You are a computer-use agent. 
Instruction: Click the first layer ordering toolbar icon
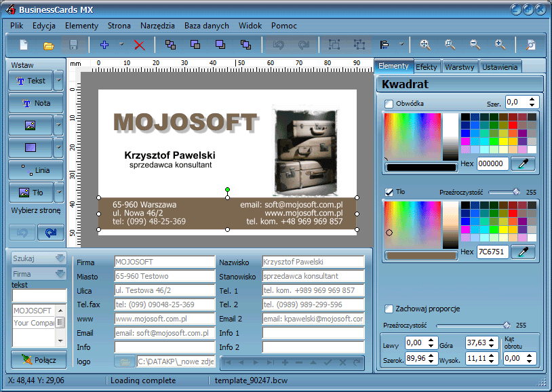coord(170,45)
